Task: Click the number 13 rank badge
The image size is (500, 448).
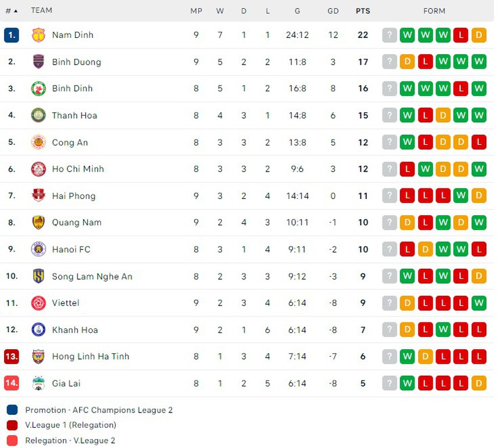Action: click(x=12, y=356)
